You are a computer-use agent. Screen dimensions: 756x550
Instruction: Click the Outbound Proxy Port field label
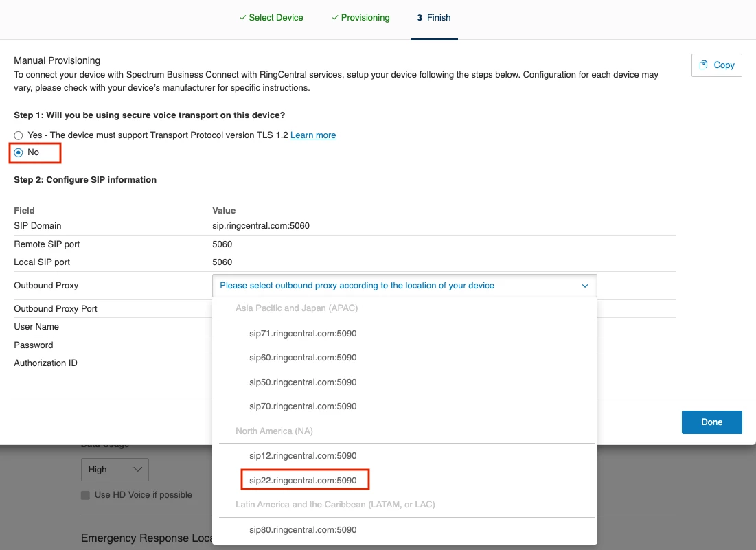56,308
